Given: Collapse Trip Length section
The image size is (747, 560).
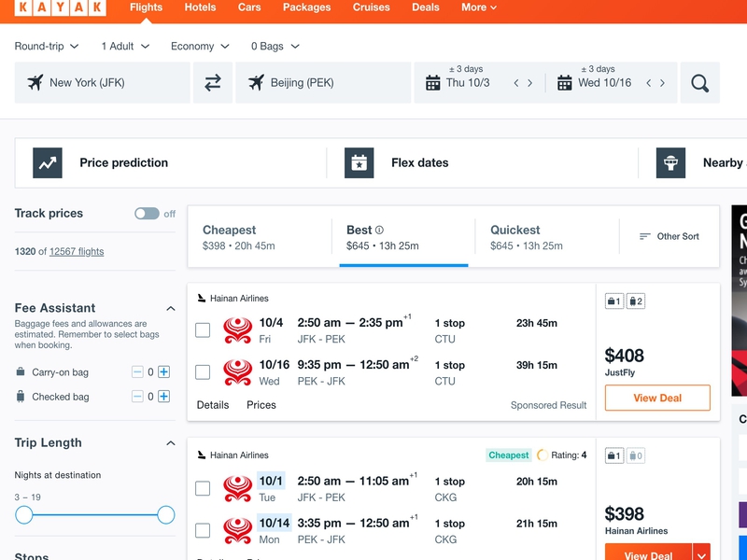Looking at the screenshot, I should coord(171,443).
